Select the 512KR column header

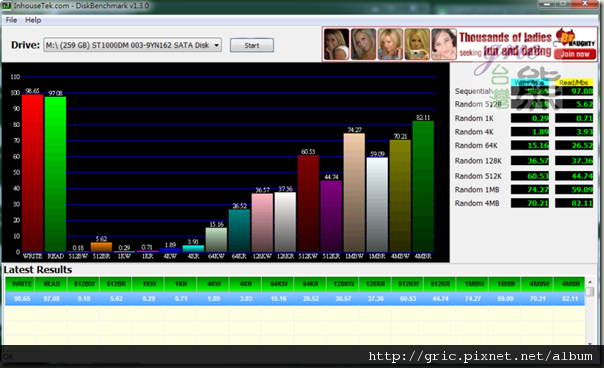[x=440, y=284]
